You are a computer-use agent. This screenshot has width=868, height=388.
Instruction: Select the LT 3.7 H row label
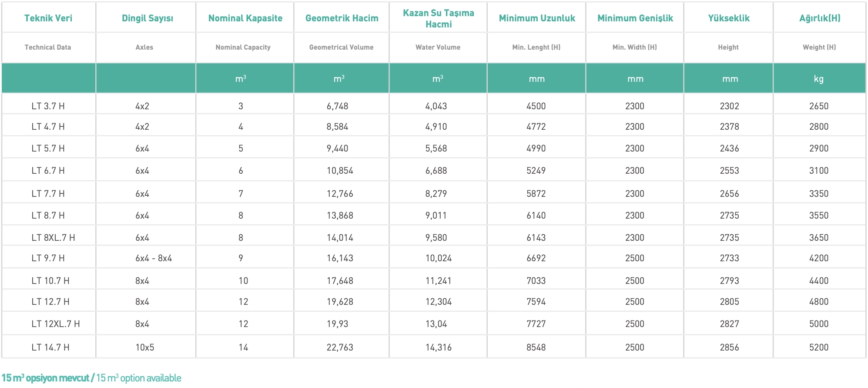48,106
